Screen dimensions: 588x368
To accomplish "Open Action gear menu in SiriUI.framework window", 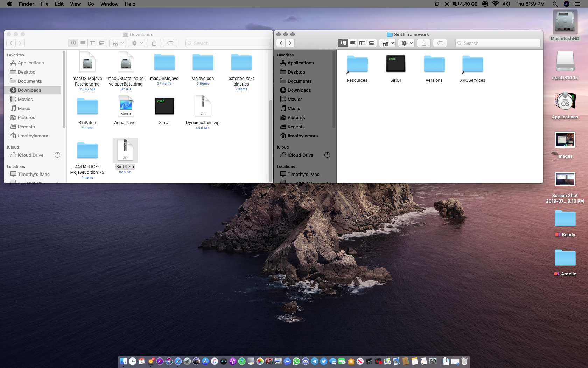I will (406, 43).
